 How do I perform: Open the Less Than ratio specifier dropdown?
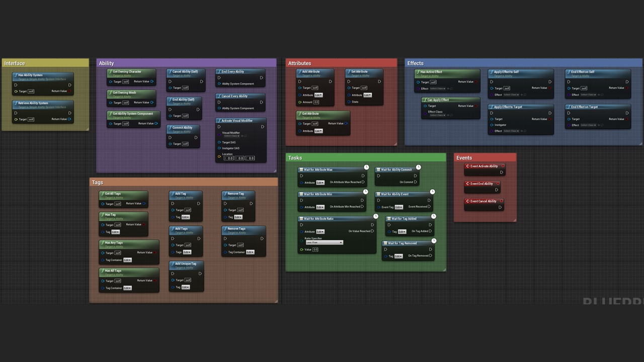pyautogui.click(x=324, y=242)
